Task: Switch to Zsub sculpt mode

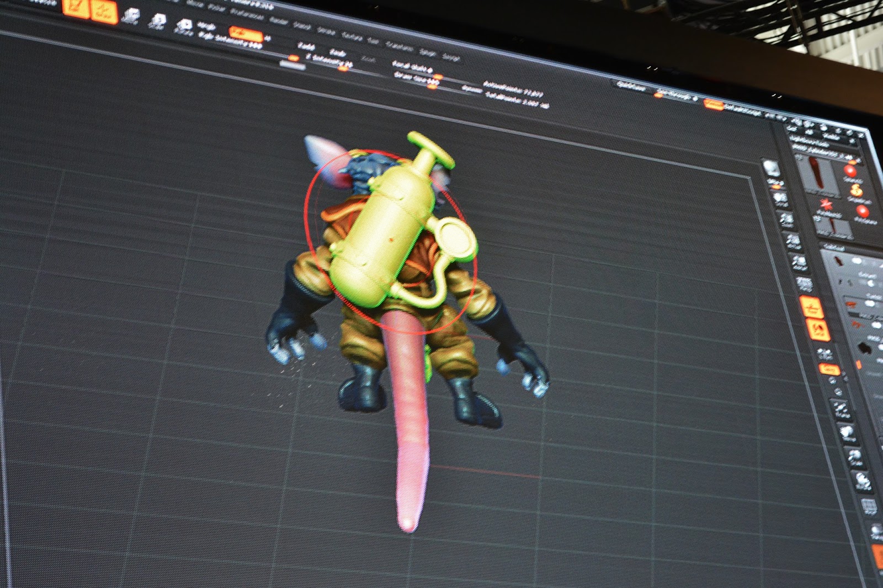Action: coord(337,52)
